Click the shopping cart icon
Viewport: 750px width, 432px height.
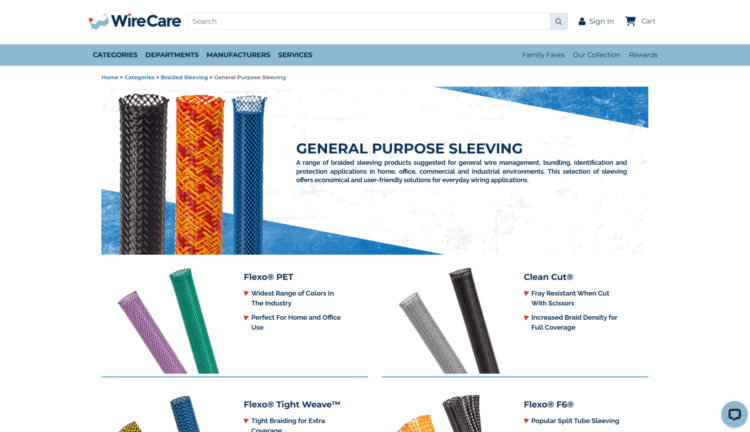(x=630, y=21)
